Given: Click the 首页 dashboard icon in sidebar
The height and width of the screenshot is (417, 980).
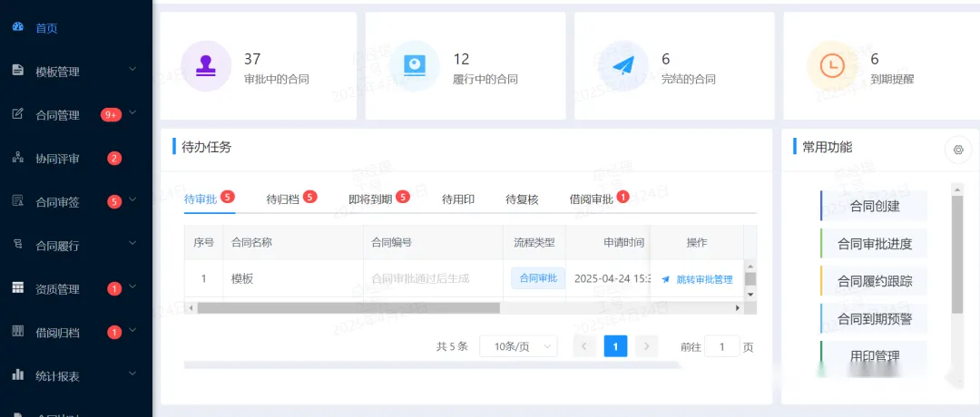Looking at the screenshot, I should 17,27.
